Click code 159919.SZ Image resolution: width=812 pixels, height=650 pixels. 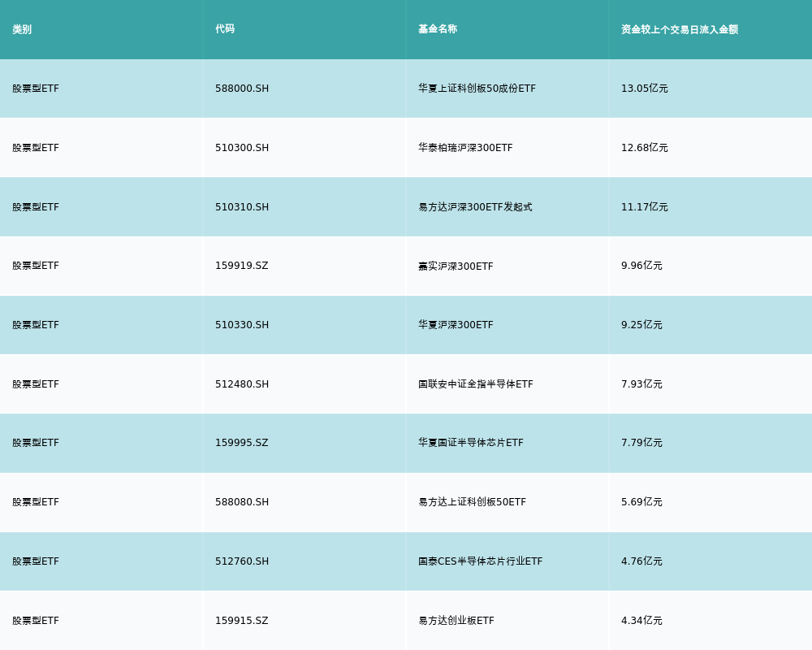(x=241, y=266)
